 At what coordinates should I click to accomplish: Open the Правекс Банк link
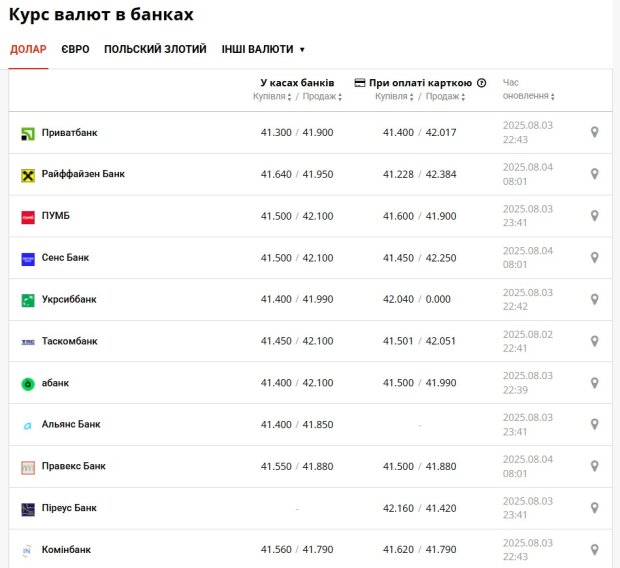74,466
